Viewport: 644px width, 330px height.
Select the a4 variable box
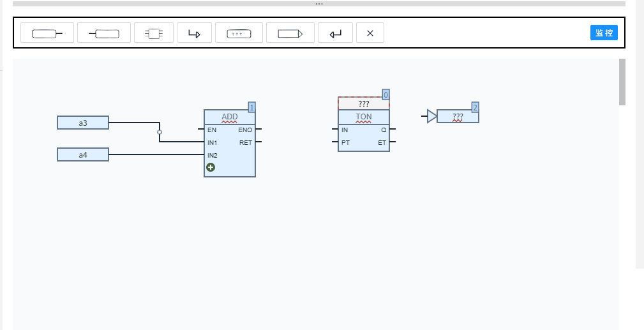(83, 154)
